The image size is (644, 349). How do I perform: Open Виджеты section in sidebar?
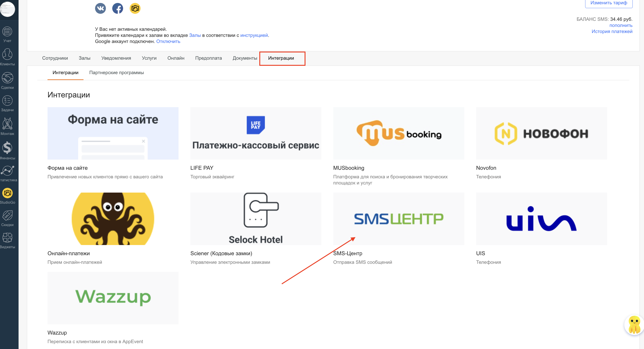click(7, 241)
